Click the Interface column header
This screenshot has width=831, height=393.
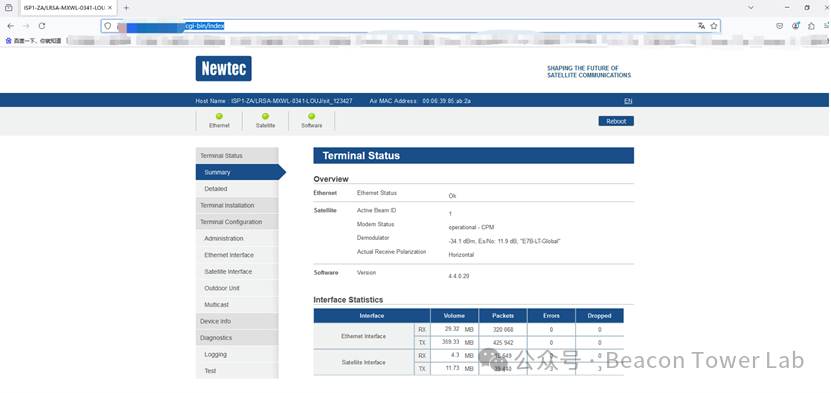coord(372,316)
